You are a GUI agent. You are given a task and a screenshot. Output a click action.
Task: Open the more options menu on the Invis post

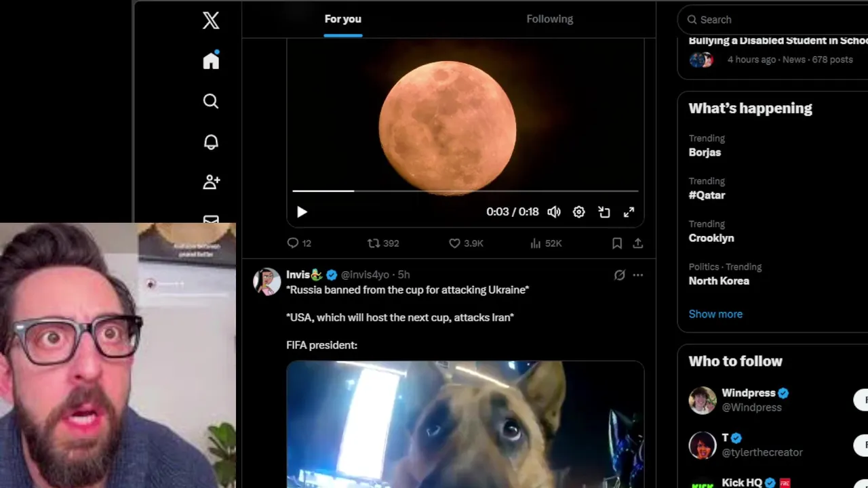coord(638,275)
